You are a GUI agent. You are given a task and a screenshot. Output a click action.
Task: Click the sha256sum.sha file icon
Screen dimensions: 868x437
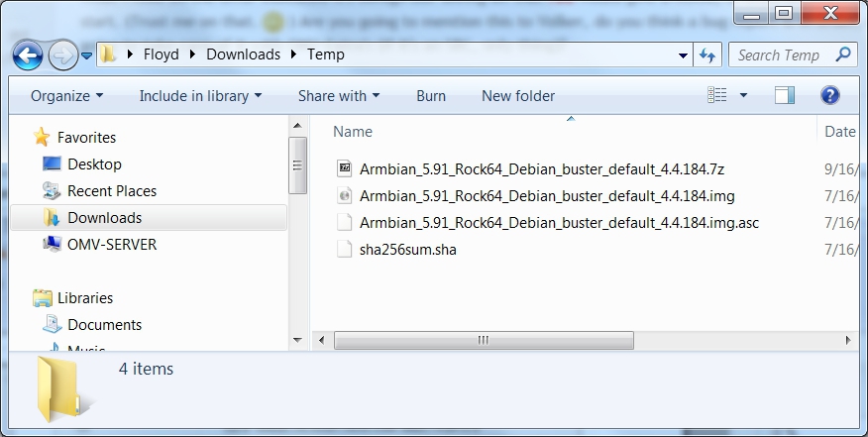click(x=345, y=250)
